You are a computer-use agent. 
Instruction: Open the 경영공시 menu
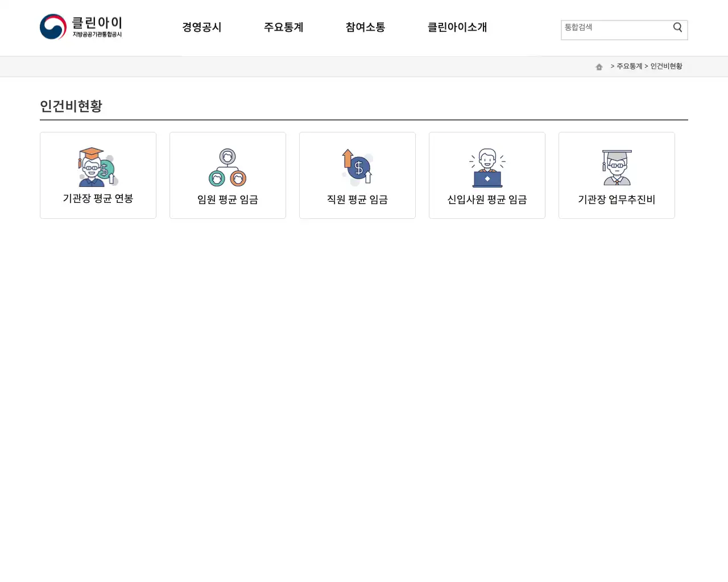click(202, 27)
